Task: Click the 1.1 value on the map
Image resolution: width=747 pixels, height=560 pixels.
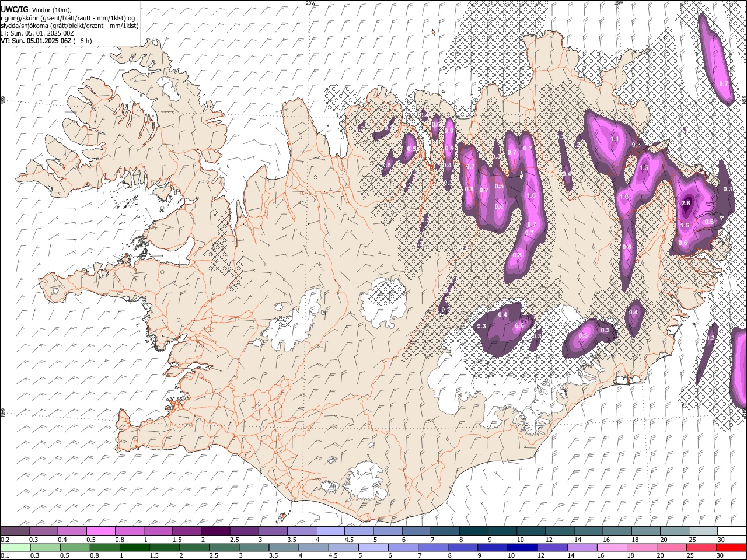Action: [614, 139]
